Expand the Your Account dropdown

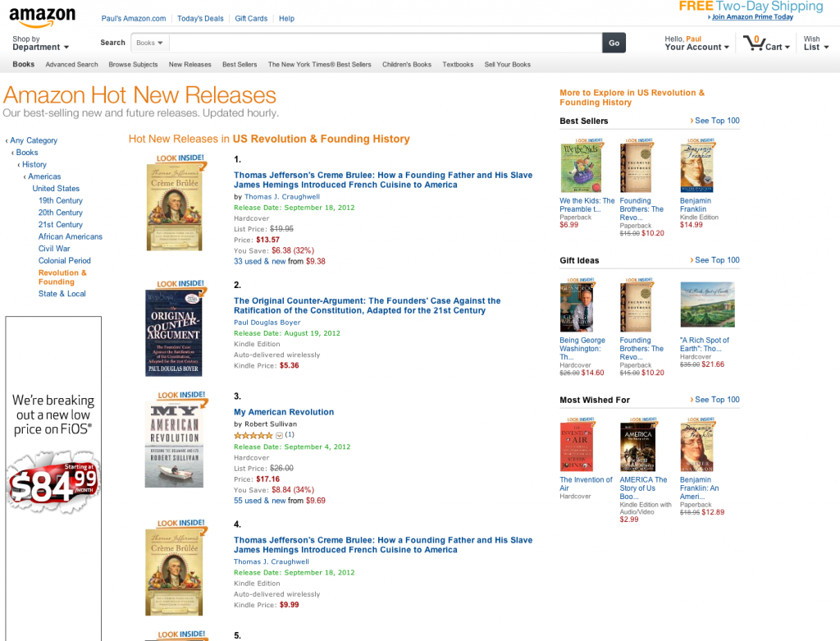(696, 43)
